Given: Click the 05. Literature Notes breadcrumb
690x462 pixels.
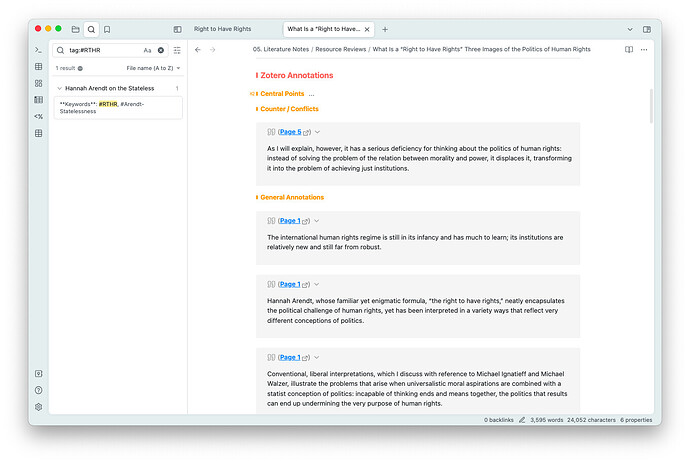Looking at the screenshot, I should [281, 49].
